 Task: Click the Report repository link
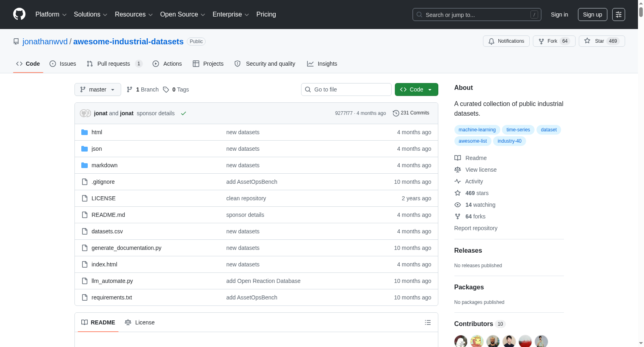(x=476, y=228)
